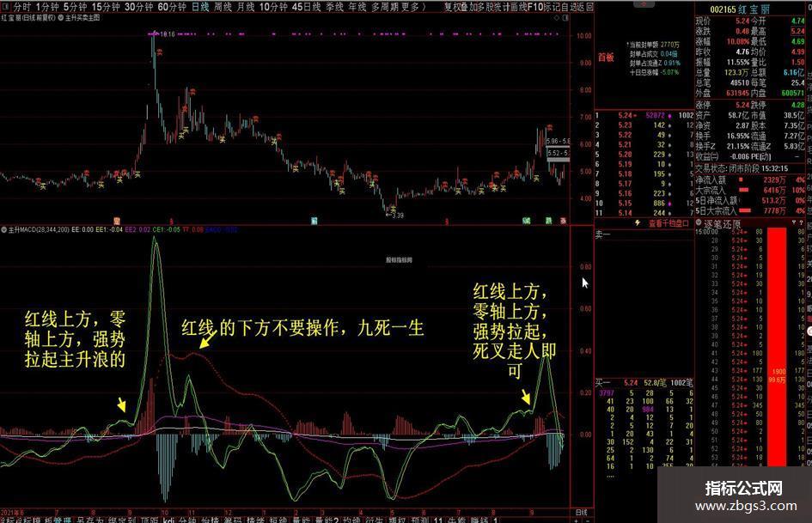Expand the 更多 periods menu
812x523 pixels.
pyautogui.click(x=413, y=7)
